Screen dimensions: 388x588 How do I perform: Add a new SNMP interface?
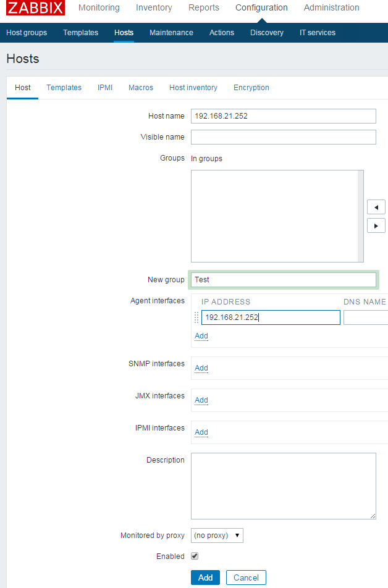[201, 368]
